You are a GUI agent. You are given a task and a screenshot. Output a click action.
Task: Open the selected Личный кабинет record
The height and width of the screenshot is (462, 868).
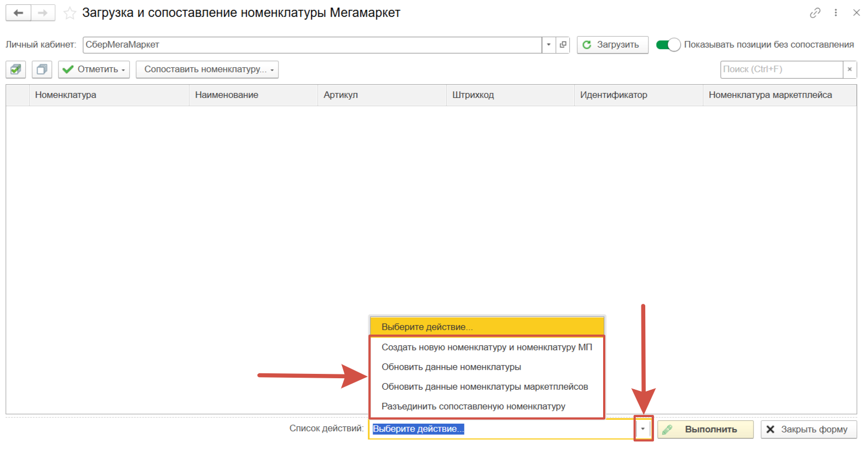click(x=563, y=45)
